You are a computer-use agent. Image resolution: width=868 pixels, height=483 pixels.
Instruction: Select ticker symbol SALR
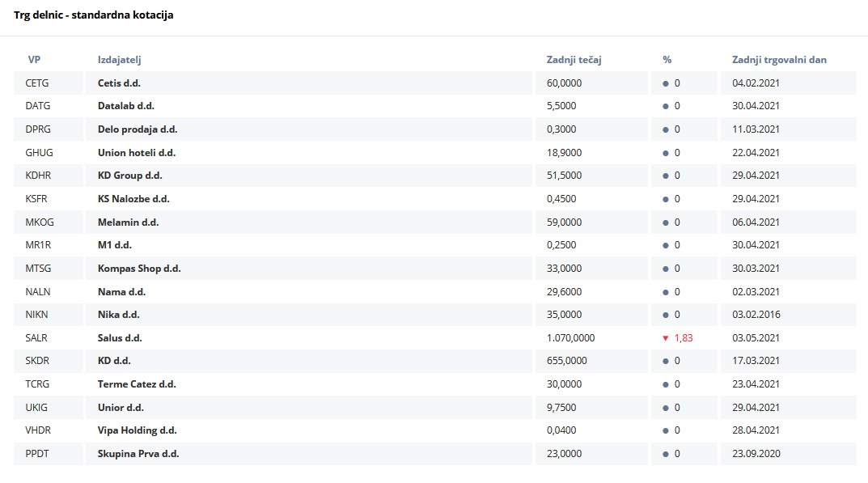click(36, 338)
